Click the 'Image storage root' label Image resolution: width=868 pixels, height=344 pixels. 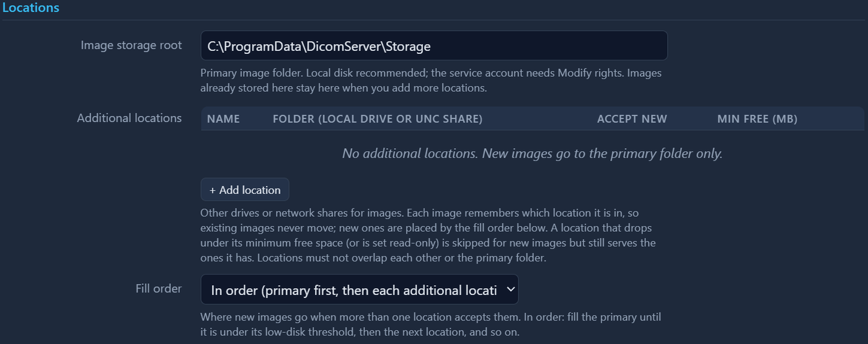point(131,45)
